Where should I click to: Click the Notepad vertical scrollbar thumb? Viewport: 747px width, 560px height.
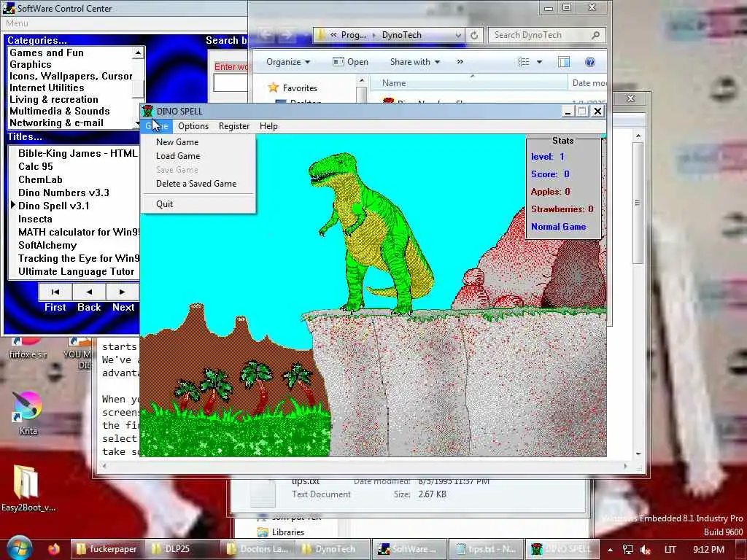click(x=638, y=203)
